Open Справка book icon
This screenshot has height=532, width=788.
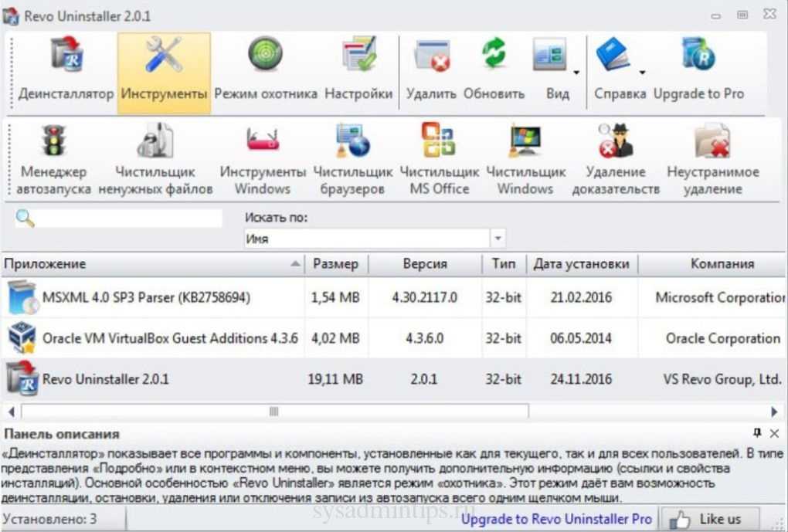click(613, 54)
